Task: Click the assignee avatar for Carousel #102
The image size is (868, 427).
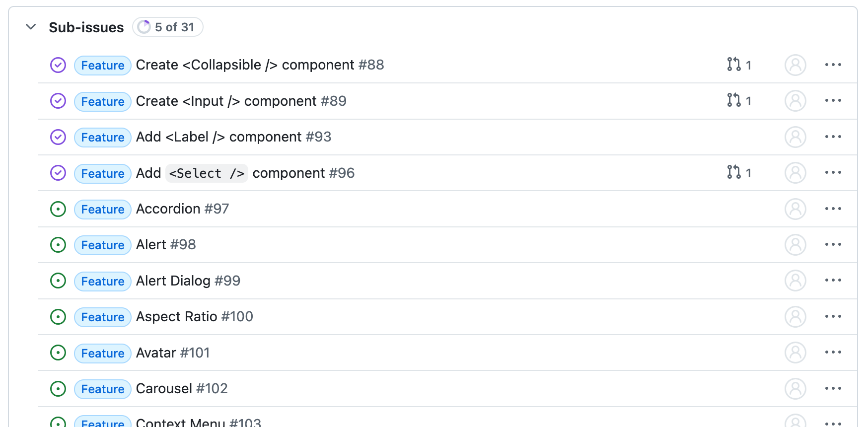Action: pyautogui.click(x=795, y=389)
